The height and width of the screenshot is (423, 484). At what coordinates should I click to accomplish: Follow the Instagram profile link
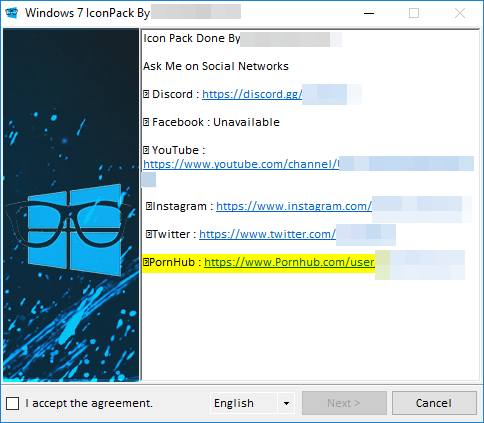click(294, 206)
